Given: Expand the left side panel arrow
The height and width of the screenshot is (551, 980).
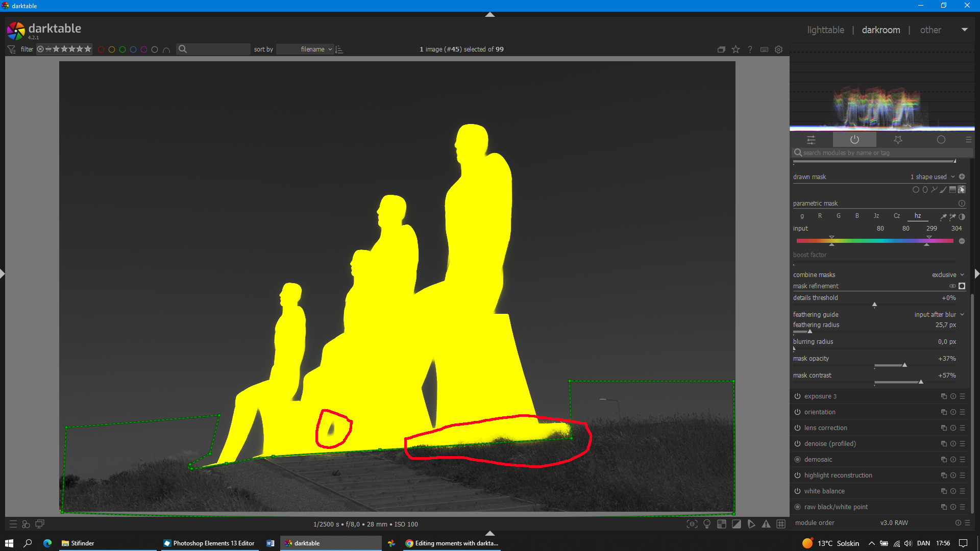Looking at the screenshot, I should pos(2,274).
